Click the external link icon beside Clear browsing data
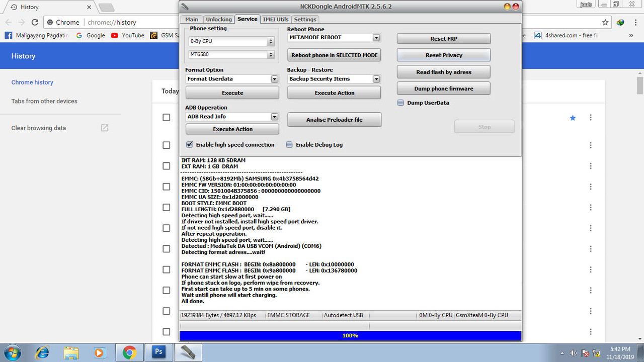 pyautogui.click(x=105, y=128)
